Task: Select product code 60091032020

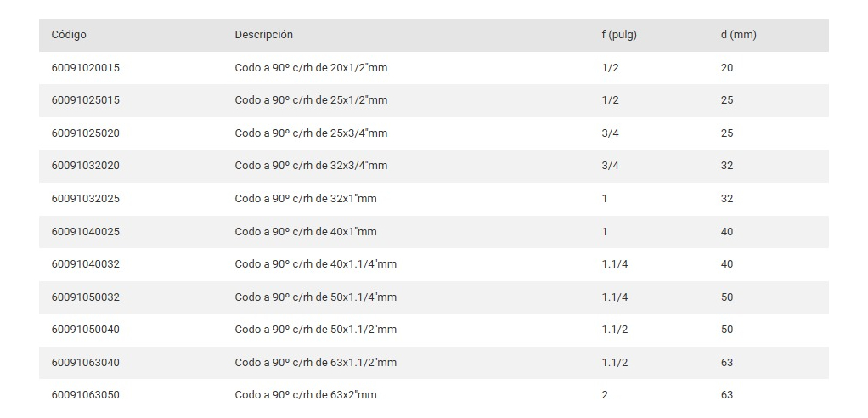Action: (85, 166)
